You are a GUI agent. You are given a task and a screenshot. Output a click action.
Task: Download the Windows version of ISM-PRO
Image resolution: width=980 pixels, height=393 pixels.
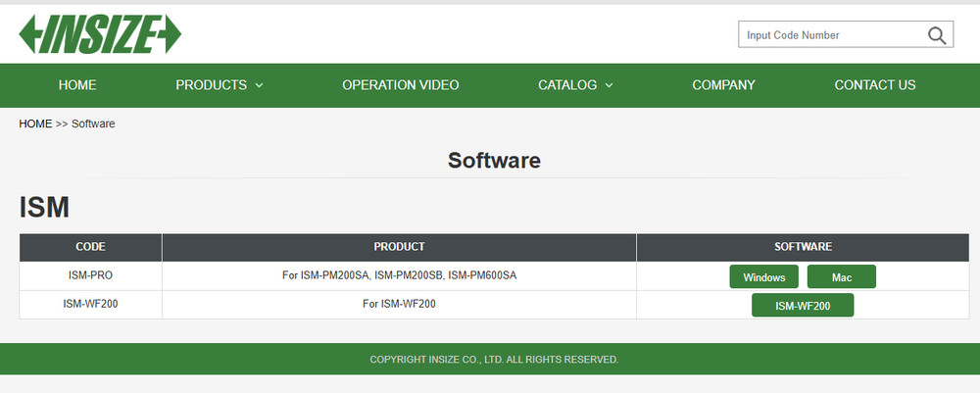[x=764, y=277]
